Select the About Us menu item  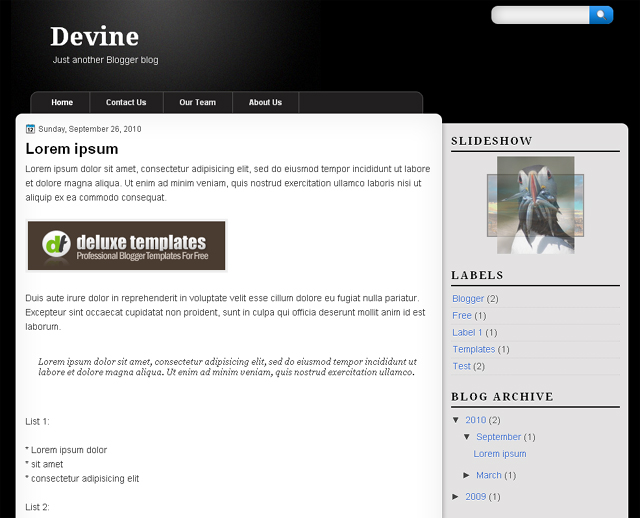pos(265,102)
